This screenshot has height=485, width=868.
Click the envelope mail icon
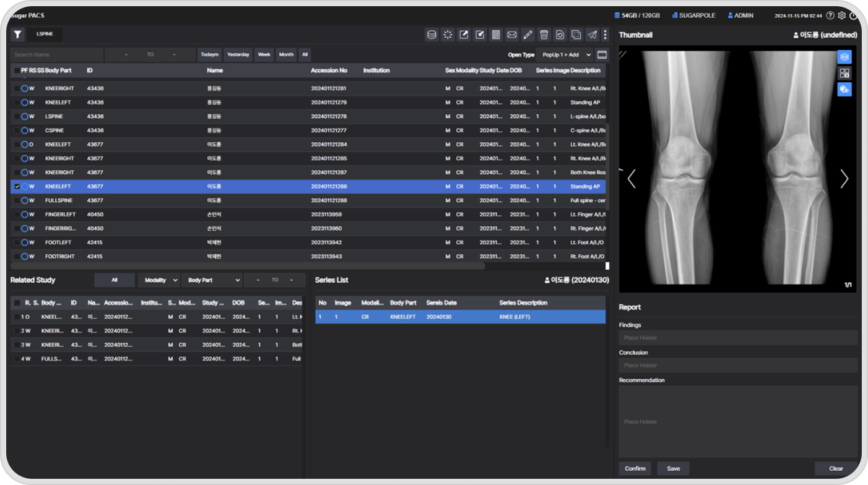pos(511,35)
